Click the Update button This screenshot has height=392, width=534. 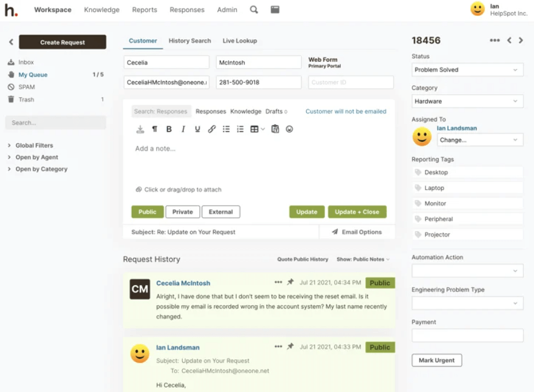[x=307, y=212]
